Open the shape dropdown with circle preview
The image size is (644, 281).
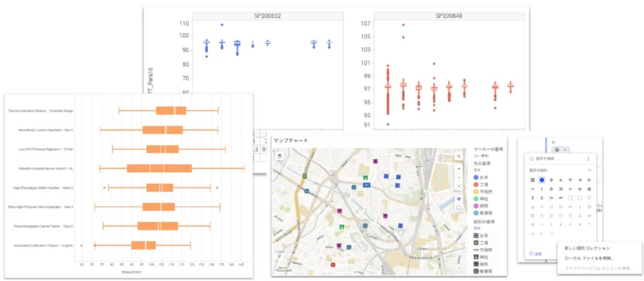click(560, 149)
